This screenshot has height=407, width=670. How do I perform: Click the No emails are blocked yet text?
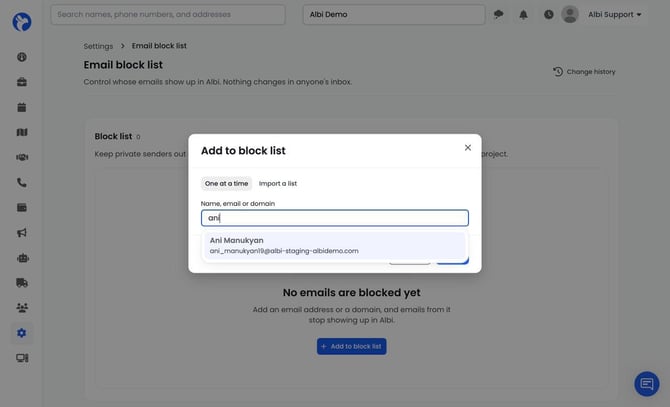click(351, 293)
